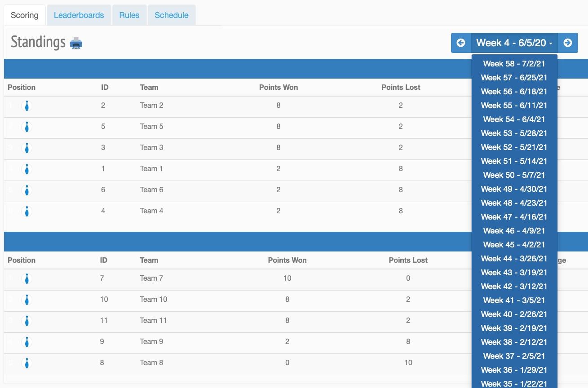Go to previous week with left arrow
Viewport: 588px width, 388px height.
461,43
